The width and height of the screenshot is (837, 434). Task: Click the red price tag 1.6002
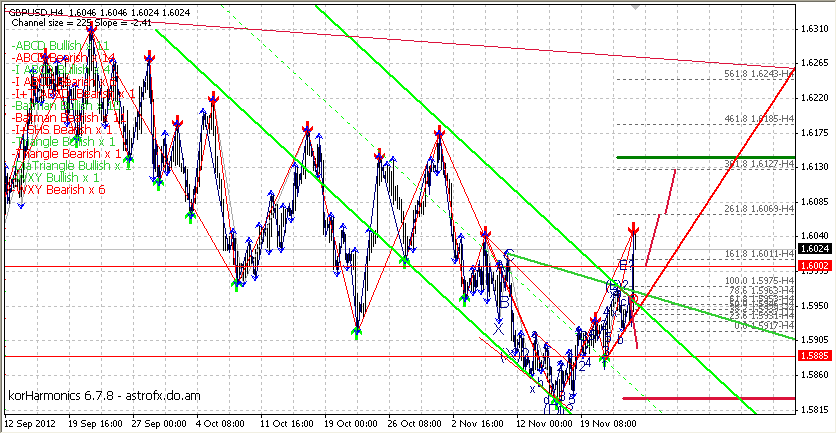click(814, 265)
